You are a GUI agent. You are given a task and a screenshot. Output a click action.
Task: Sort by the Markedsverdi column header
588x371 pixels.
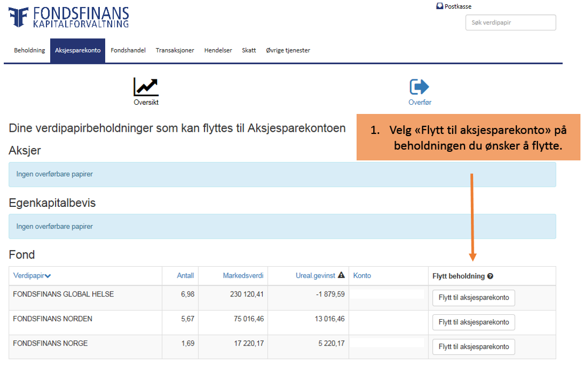[x=243, y=275]
